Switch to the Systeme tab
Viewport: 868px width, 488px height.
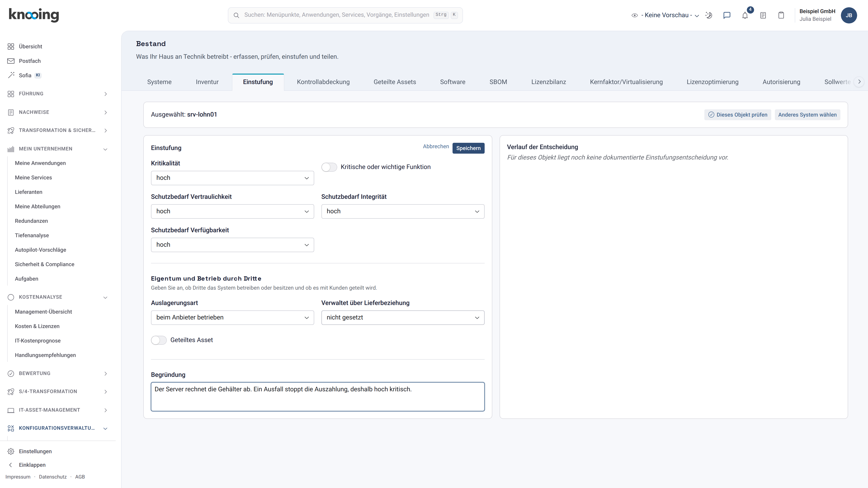pyautogui.click(x=159, y=82)
